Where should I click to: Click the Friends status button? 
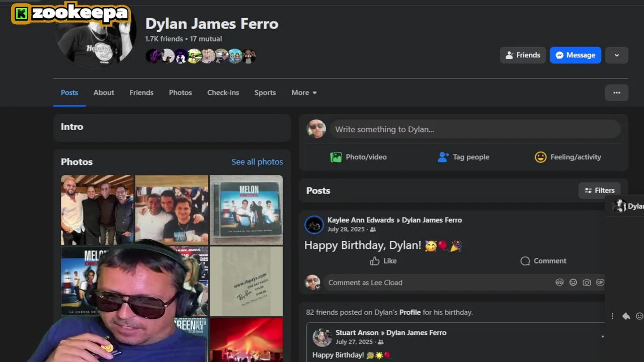click(523, 55)
